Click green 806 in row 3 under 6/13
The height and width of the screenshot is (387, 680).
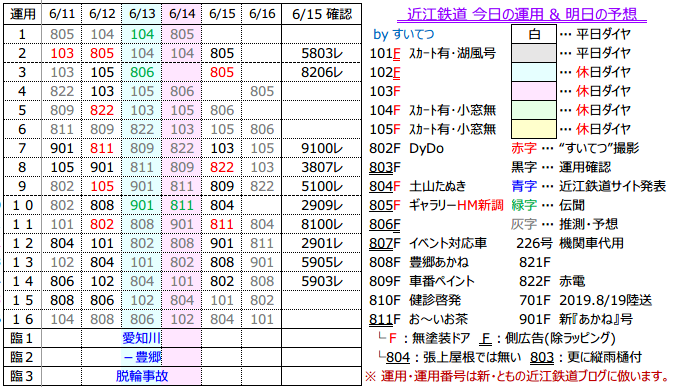coord(142,72)
